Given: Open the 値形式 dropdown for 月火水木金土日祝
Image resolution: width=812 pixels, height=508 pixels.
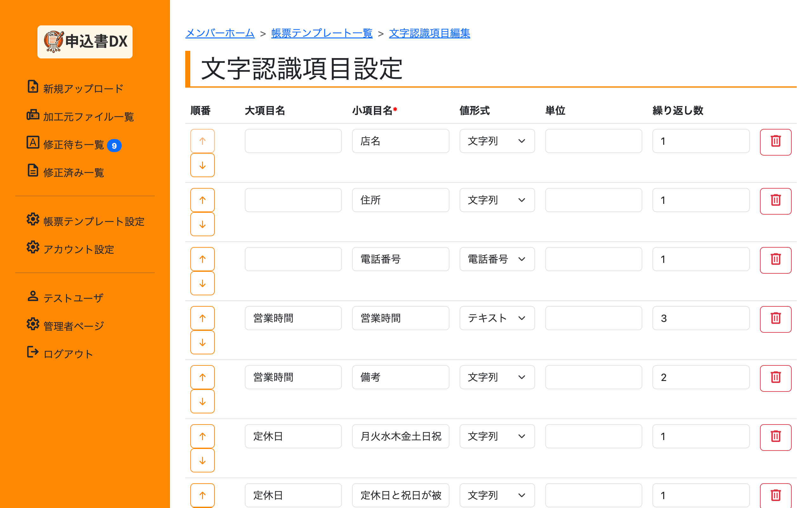Looking at the screenshot, I should point(497,436).
